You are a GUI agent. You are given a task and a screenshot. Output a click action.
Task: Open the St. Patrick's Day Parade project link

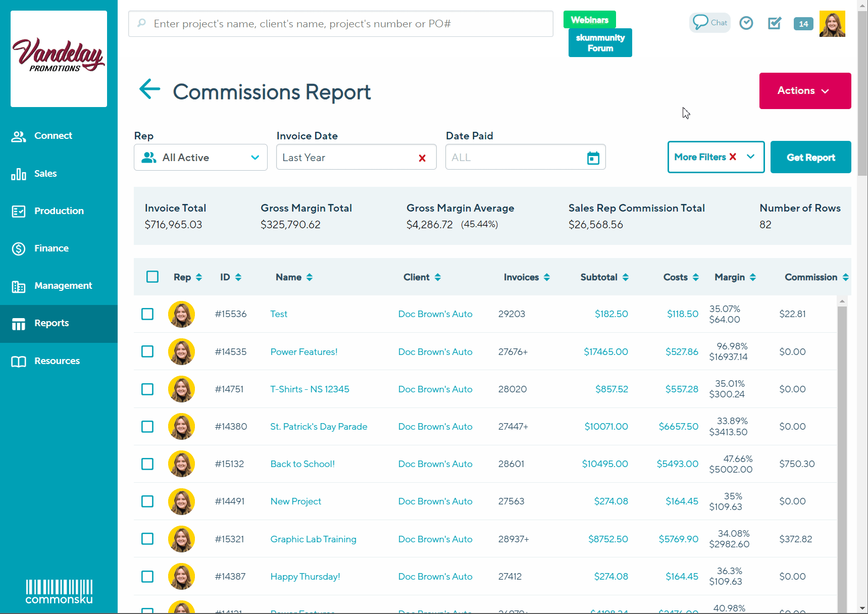(319, 427)
